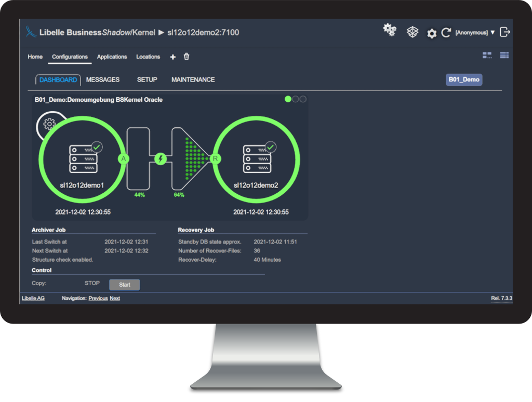Switch to the MESSAGES tab
Viewport: 532px width, 402px height.
tap(103, 79)
